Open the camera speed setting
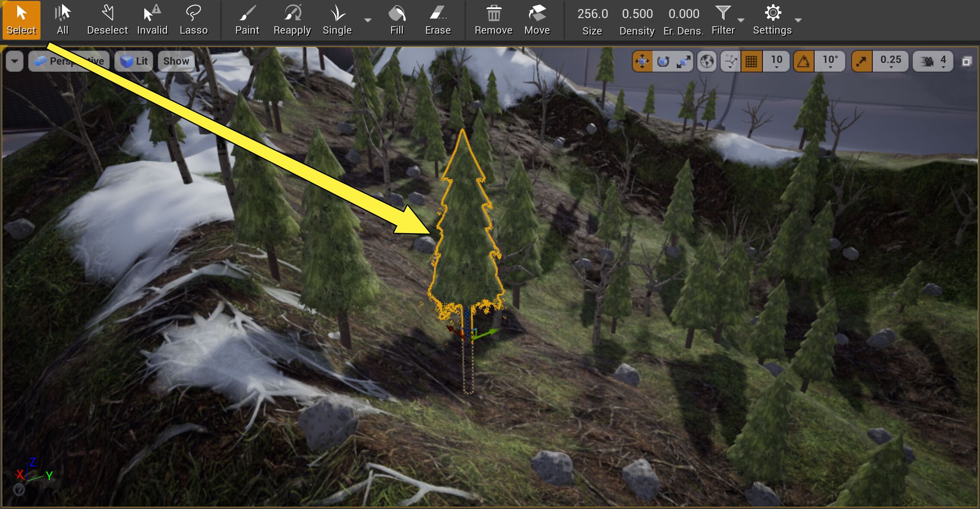The width and height of the screenshot is (980, 509). click(x=932, y=61)
